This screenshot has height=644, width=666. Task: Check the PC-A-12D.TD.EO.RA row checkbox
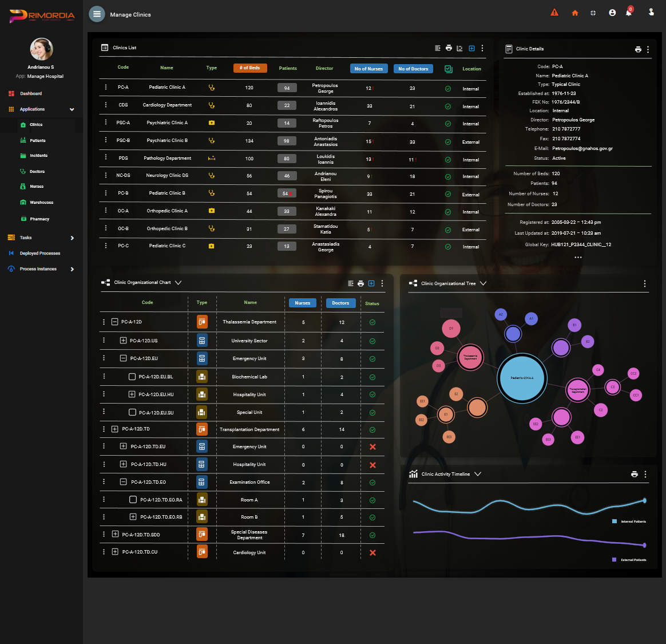pyautogui.click(x=133, y=500)
